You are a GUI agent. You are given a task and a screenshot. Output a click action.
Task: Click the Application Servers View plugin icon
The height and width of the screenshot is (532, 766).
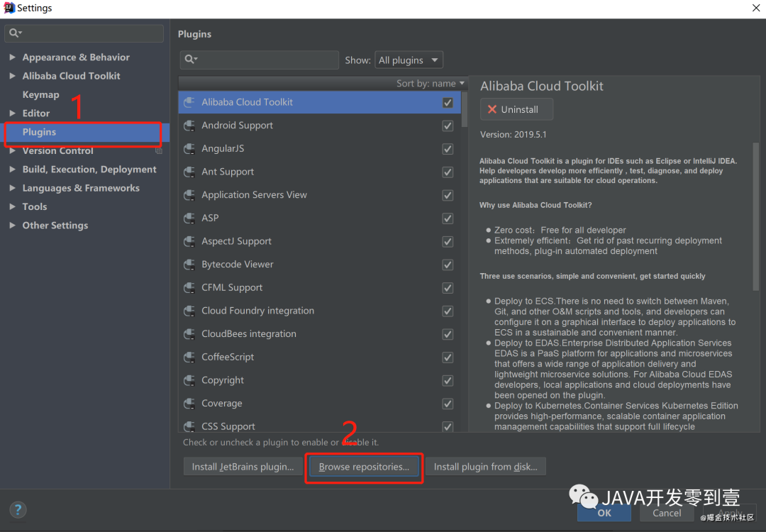[x=189, y=195]
